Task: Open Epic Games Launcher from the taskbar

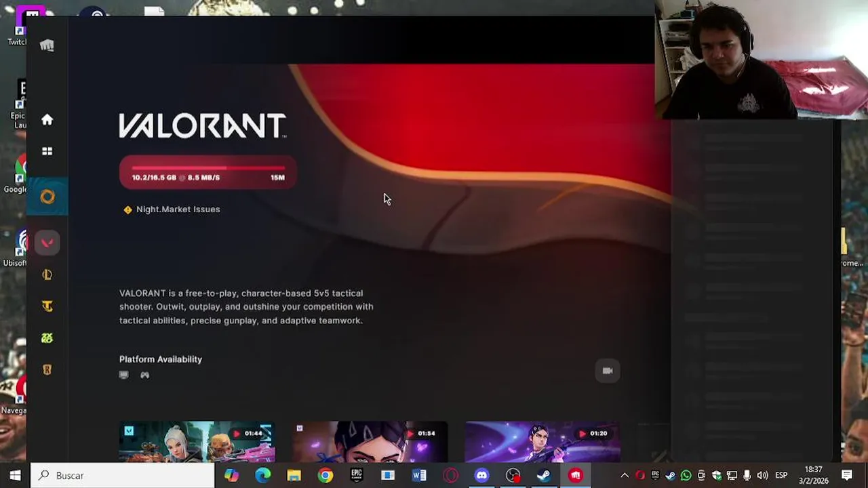Action: (357, 475)
